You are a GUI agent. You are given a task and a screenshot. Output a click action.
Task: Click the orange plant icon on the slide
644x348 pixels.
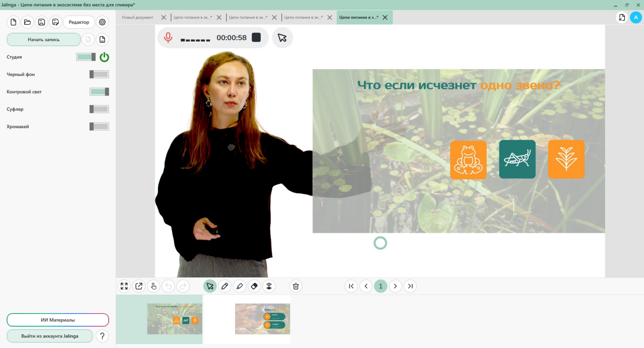567,159
